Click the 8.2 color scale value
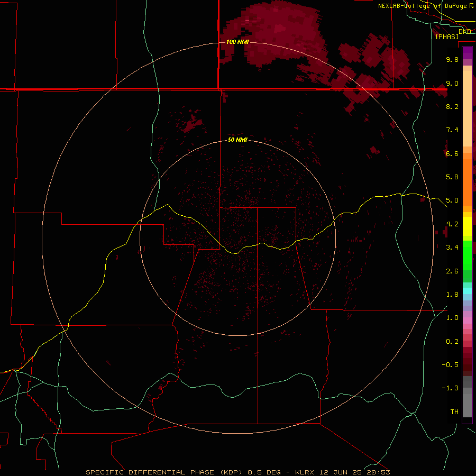The width and height of the screenshot is (476, 476). click(452, 106)
